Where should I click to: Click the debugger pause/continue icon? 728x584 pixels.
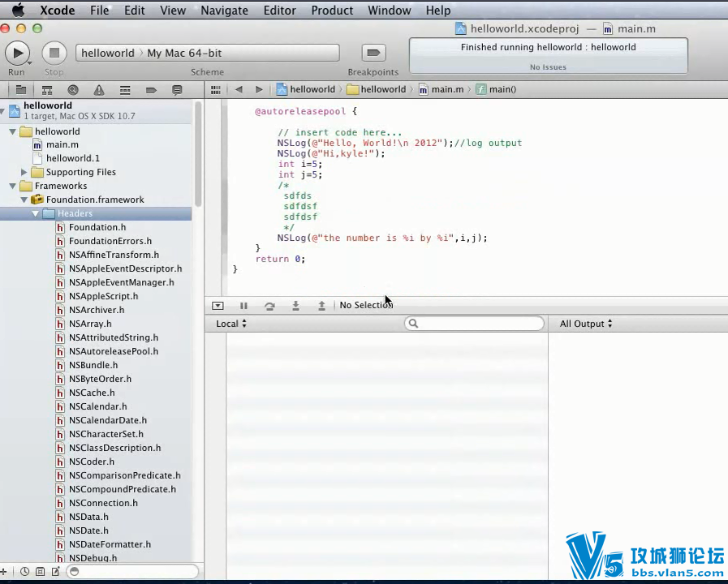click(x=243, y=306)
